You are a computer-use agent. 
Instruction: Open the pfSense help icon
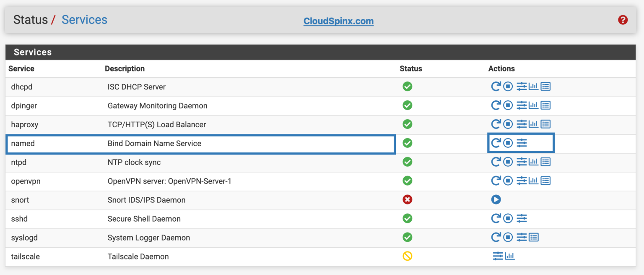pos(623,20)
